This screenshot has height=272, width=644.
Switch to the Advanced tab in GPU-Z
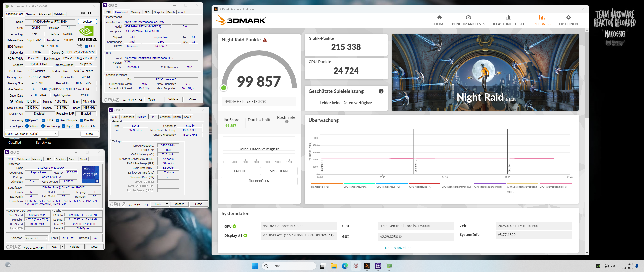click(45, 14)
